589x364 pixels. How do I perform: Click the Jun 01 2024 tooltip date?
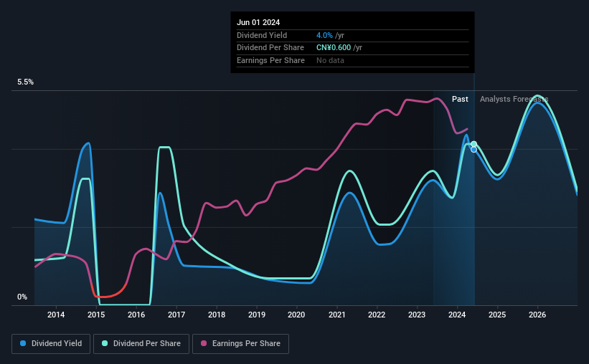(258, 22)
